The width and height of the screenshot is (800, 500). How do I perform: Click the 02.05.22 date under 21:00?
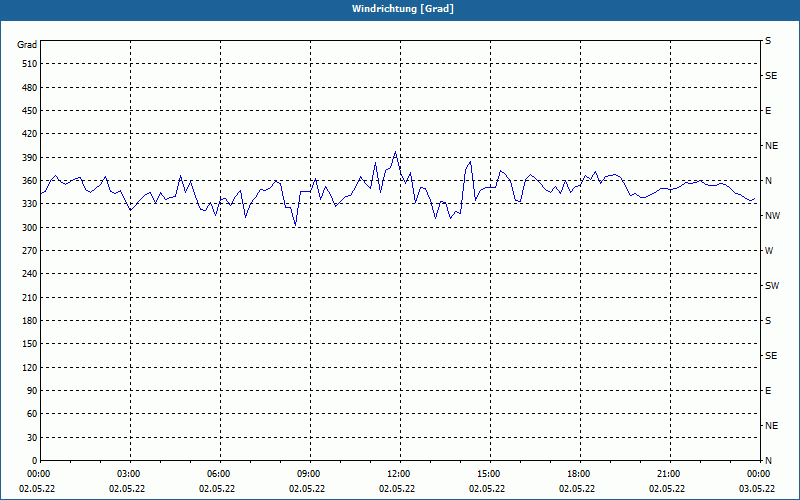pyautogui.click(x=667, y=489)
